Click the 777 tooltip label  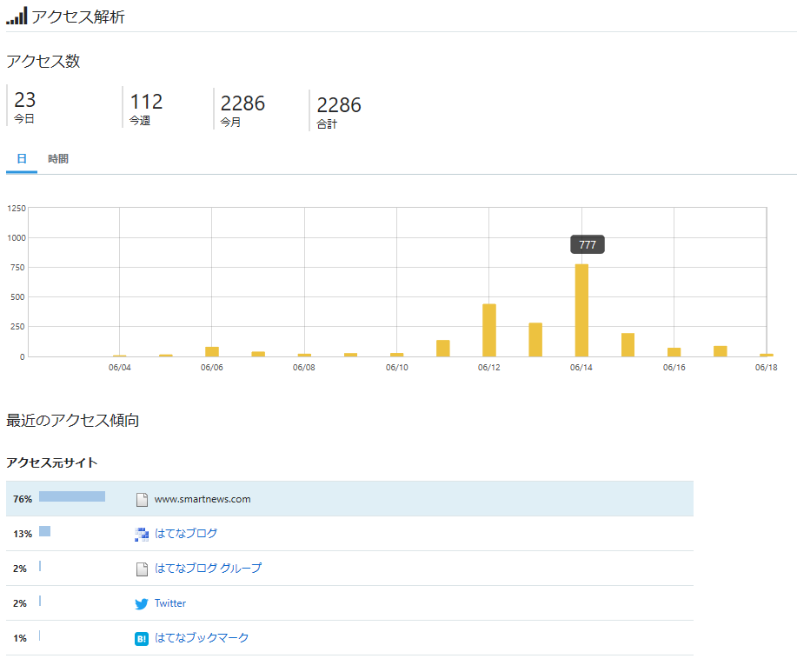tap(588, 244)
